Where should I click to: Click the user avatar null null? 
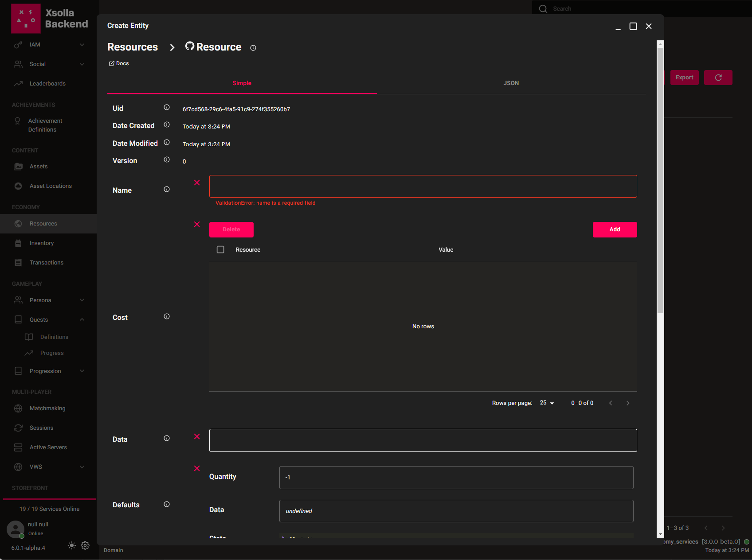(x=16, y=529)
